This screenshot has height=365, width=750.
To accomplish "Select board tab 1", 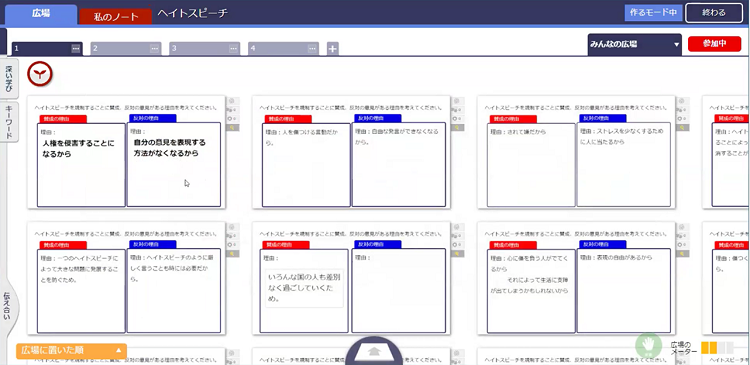I will [47, 48].
